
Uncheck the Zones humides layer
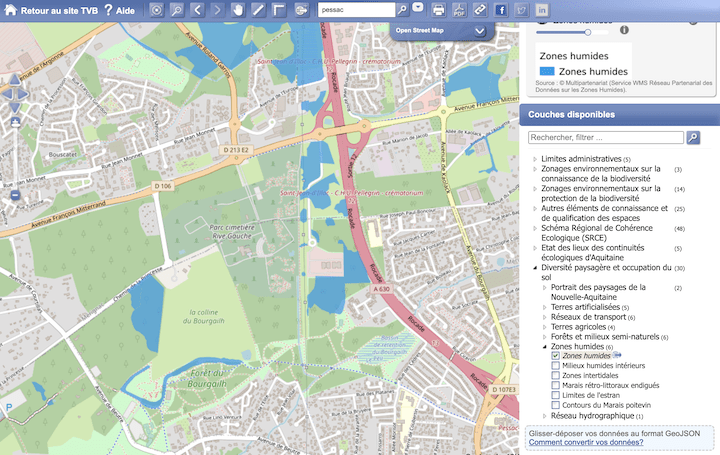click(556, 356)
